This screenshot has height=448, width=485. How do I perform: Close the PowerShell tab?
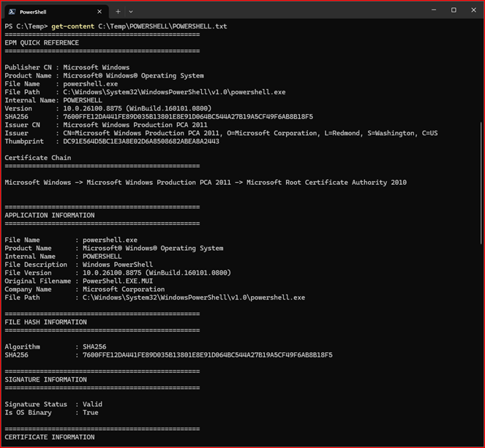(x=99, y=12)
